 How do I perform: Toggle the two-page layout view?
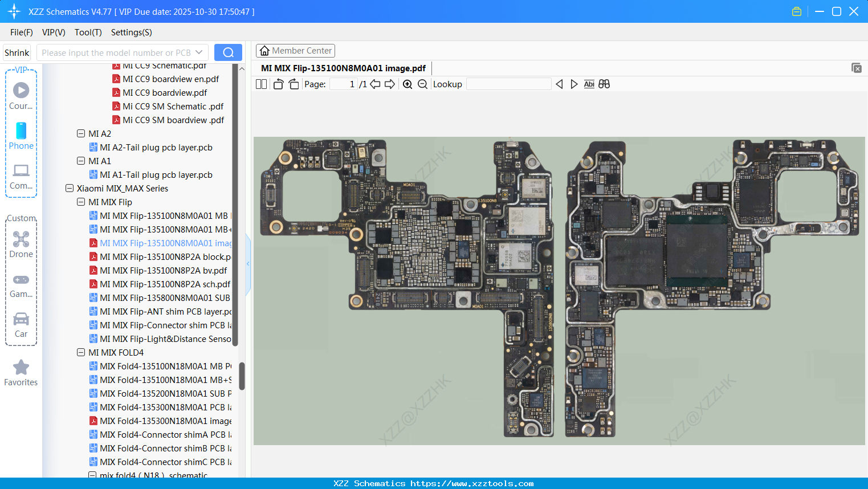click(261, 84)
